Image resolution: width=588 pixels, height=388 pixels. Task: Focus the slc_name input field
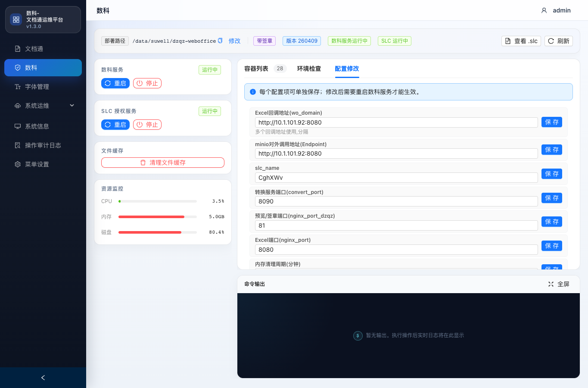pyautogui.click(x=396, y=178)
